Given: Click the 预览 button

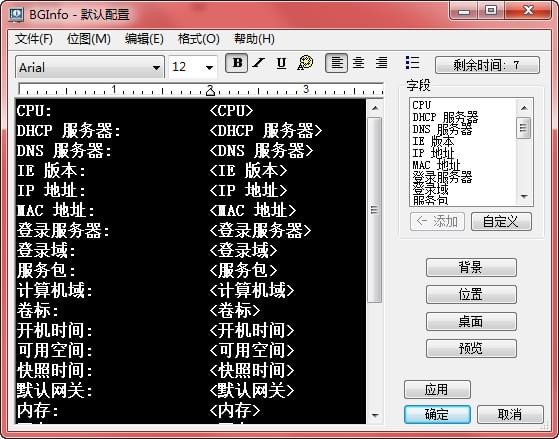Looking at the screenshot, I should (471, 348).
